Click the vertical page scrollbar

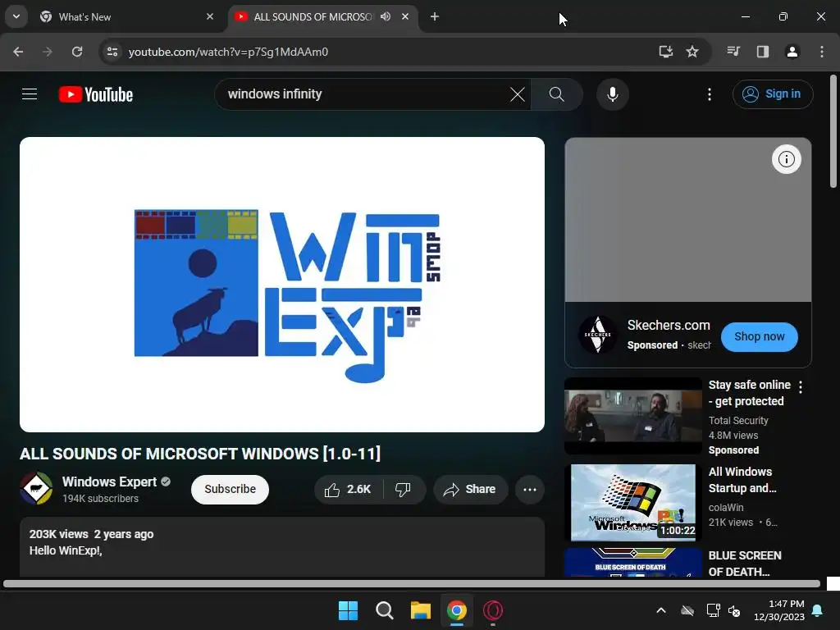click(x=833, y=132)
